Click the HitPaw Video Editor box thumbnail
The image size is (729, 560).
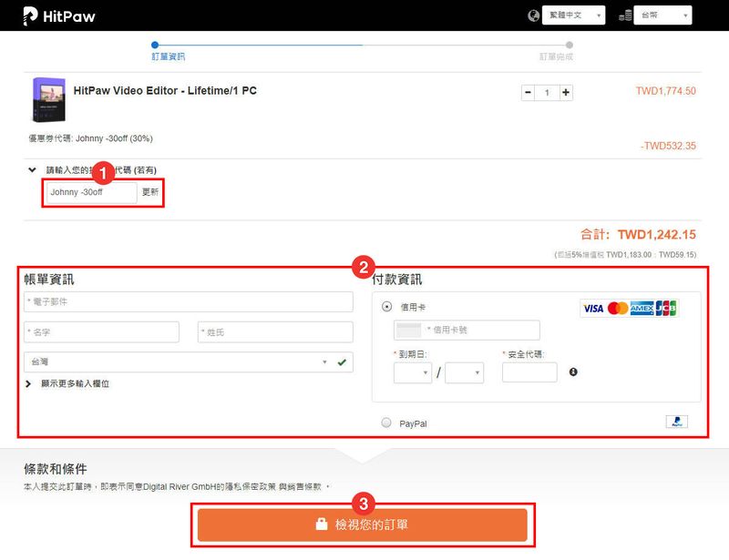(48, 100)
